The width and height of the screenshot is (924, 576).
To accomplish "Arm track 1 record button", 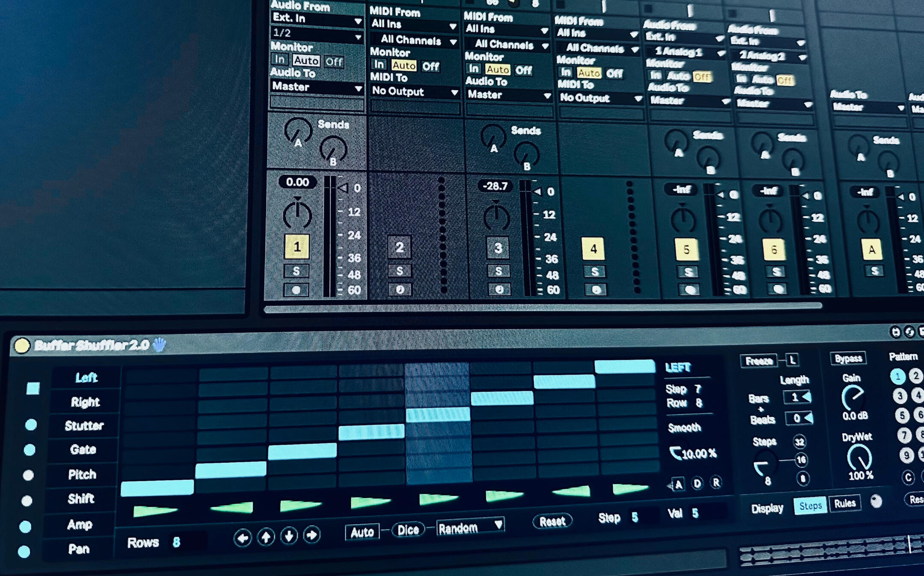I will coord(296,290).
